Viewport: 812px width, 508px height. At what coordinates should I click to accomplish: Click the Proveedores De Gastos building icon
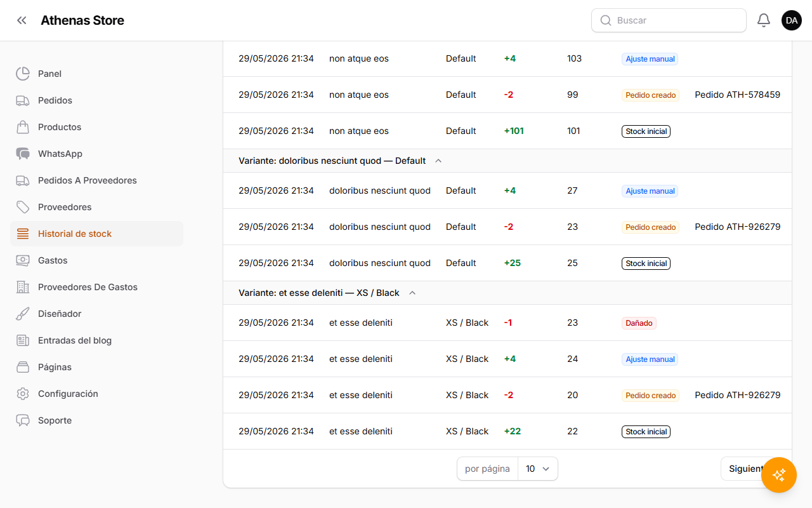(x=23, y=287)
